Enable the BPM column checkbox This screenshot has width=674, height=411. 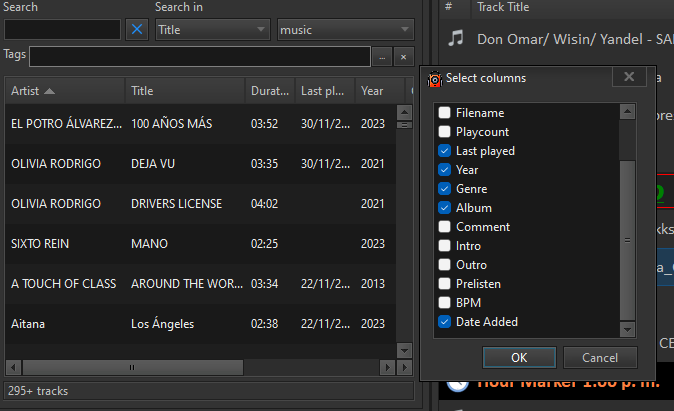(445, 303)
